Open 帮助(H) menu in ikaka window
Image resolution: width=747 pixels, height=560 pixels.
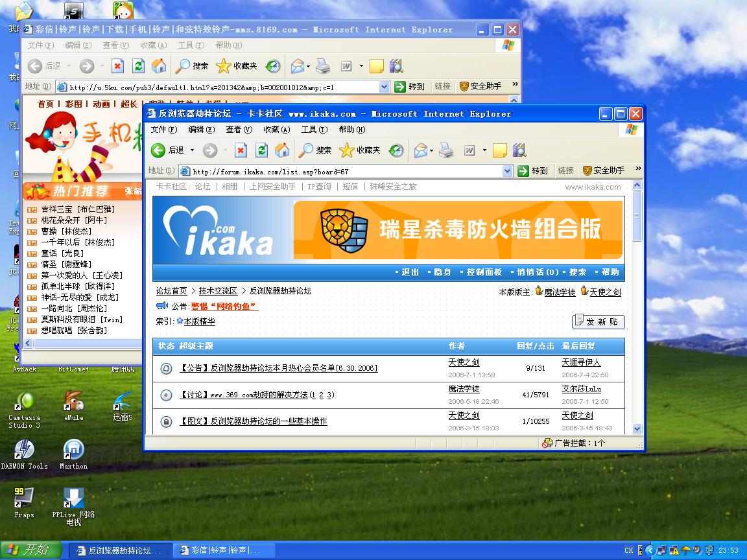click(x=351, y=130)
